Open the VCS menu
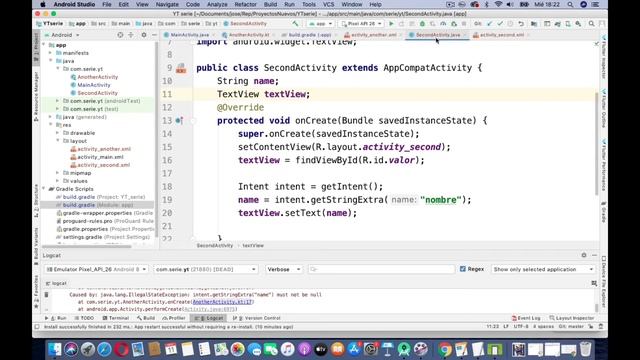The width and height of the screenshot is (640, 360). 329,4
